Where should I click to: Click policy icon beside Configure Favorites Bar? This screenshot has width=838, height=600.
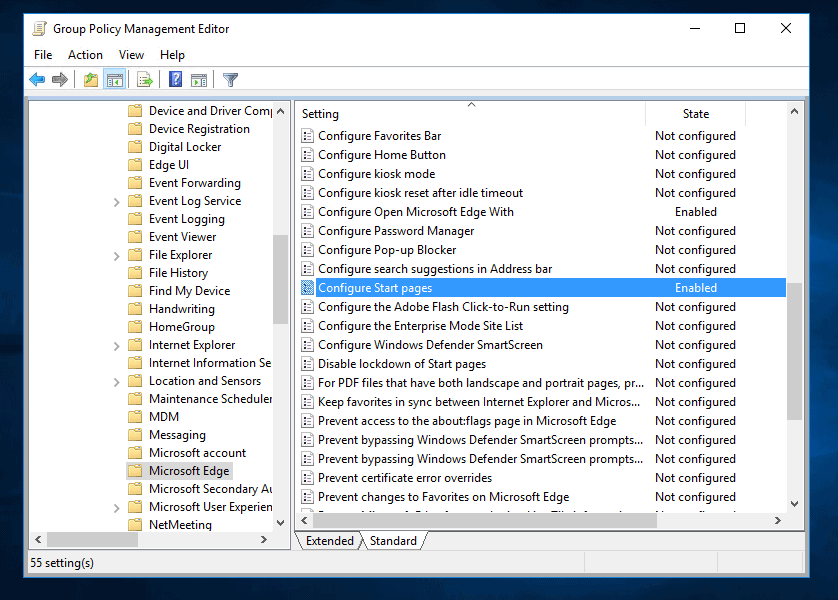[307, 136]
